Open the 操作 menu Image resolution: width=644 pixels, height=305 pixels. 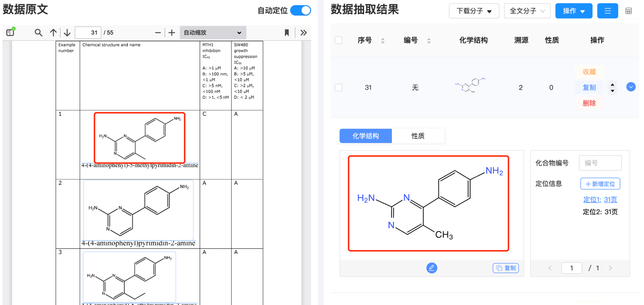(574, 10)
